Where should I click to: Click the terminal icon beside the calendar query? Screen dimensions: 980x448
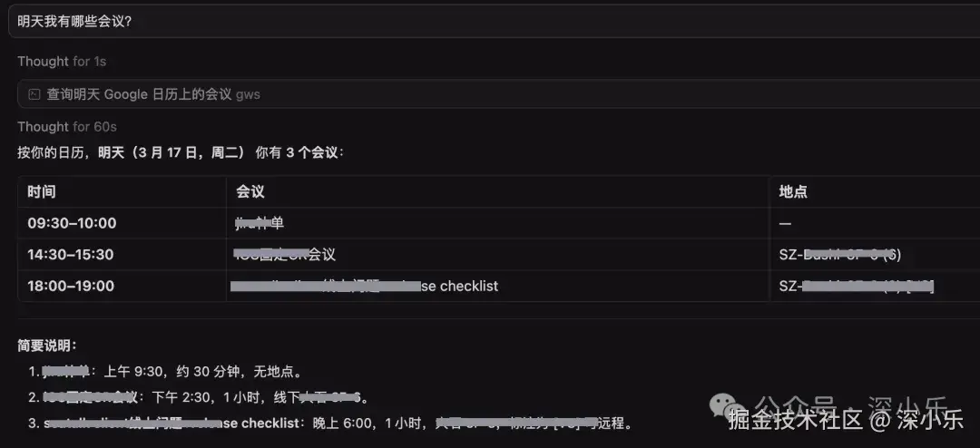click(34, 94)
